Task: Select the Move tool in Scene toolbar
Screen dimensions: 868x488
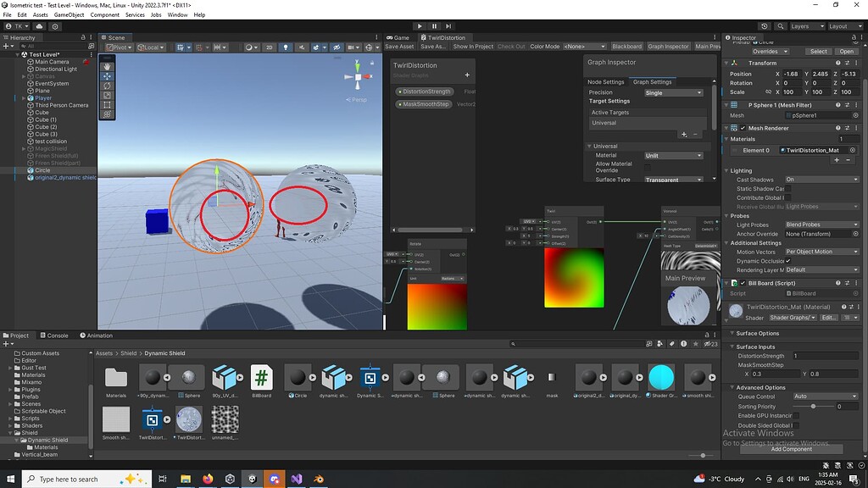Action: click(107, 76)
